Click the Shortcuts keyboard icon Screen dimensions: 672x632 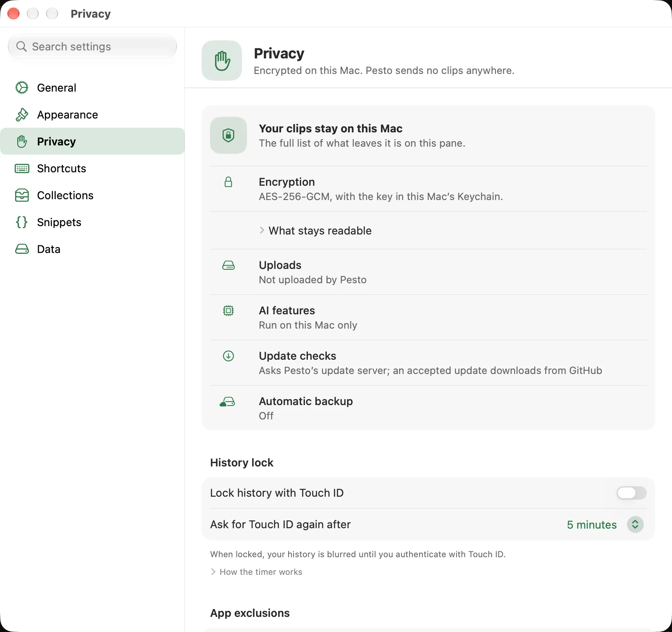click(x=22, y=168)
